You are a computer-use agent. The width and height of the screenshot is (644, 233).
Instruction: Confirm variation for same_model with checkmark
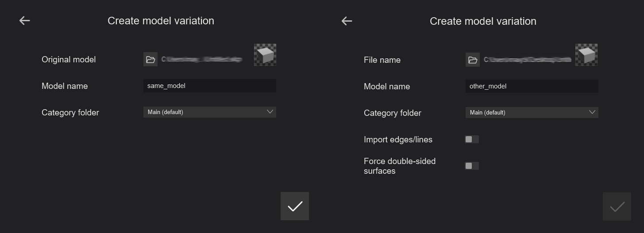[x=295, y=206]
